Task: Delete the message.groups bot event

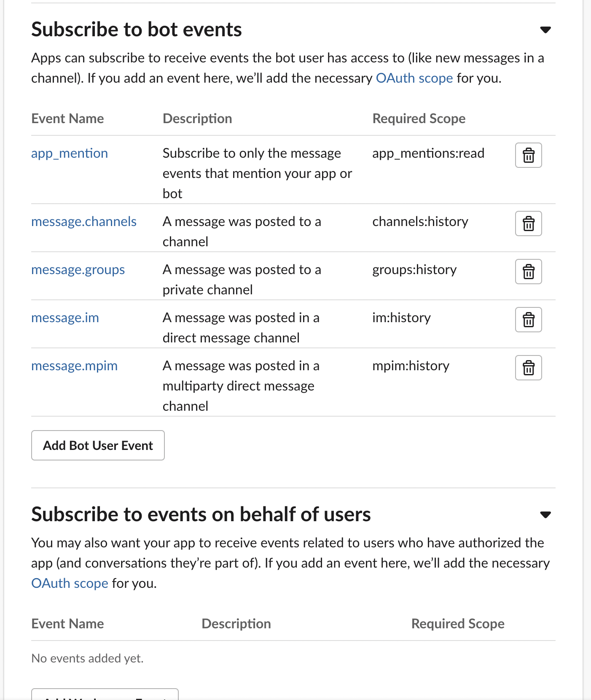Action: pyautogui.click(x=528, y=272)
